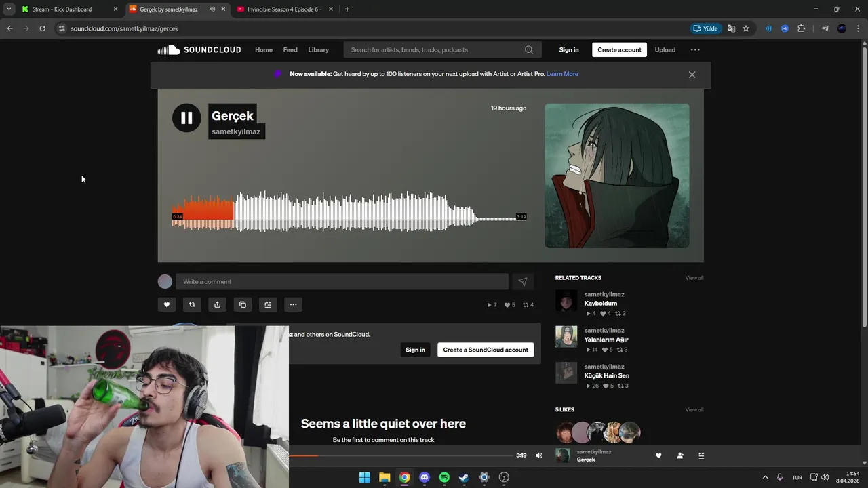
Task: Switch to the Invincible Season 4 Episode 6 tab
Action: [285, 9]
